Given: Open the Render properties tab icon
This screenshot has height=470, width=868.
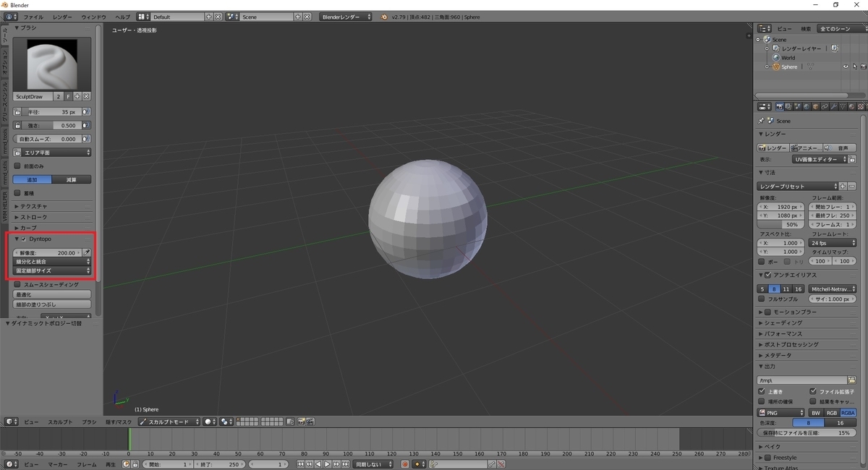Looking at the screenshot, I should tap(780, 107).
